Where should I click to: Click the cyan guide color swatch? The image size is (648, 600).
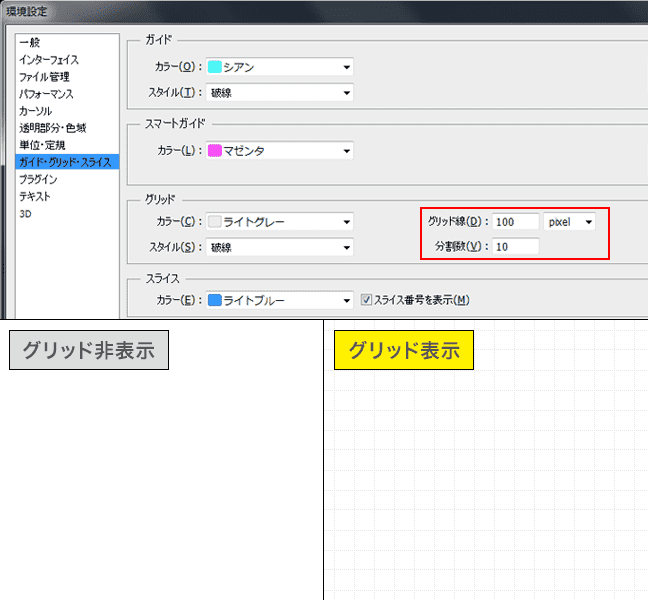214,67
